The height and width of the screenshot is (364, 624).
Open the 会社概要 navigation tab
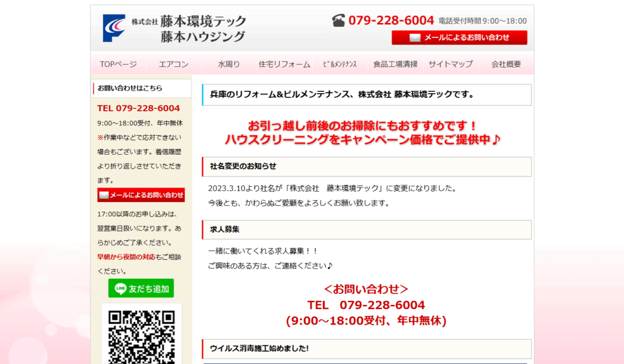pos(505,63)
